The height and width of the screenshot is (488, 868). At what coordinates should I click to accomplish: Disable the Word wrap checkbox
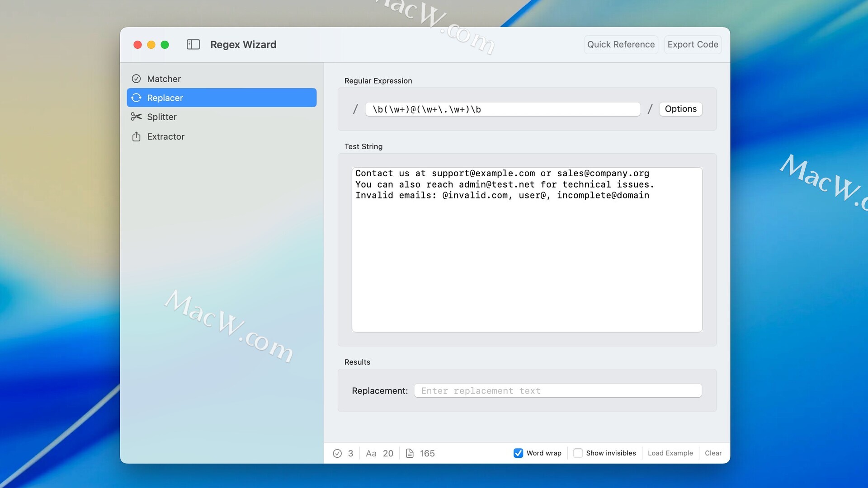[x=518, y=453]
